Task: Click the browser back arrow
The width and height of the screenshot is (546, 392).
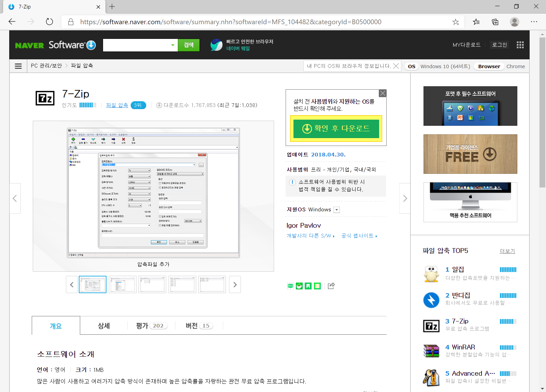Action: [x=12, y=22]
